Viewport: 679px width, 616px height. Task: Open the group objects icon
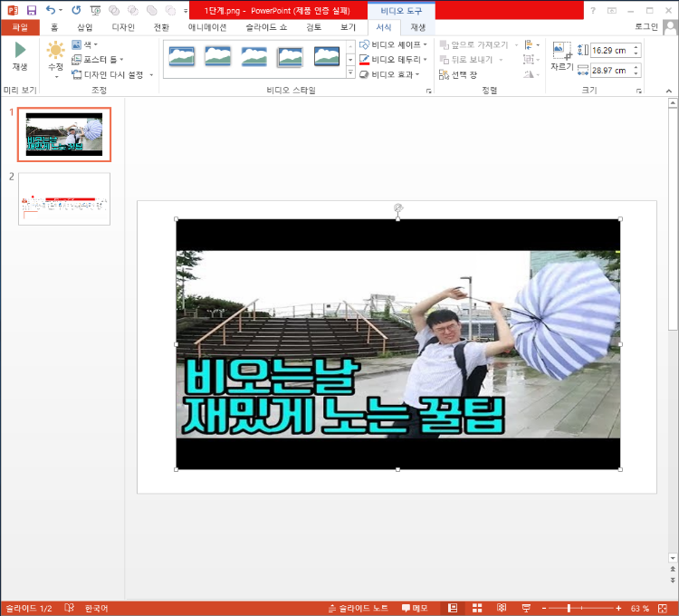click(531, 60)
